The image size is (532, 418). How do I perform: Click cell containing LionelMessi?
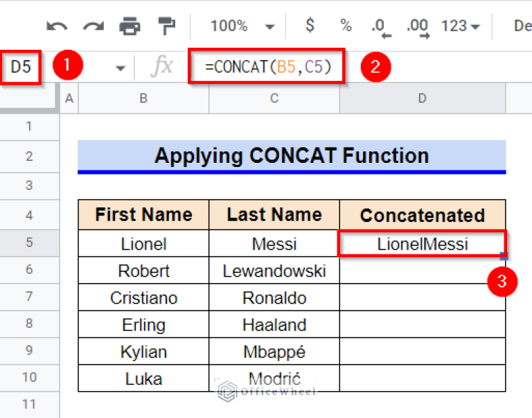(x=422, y=244)
